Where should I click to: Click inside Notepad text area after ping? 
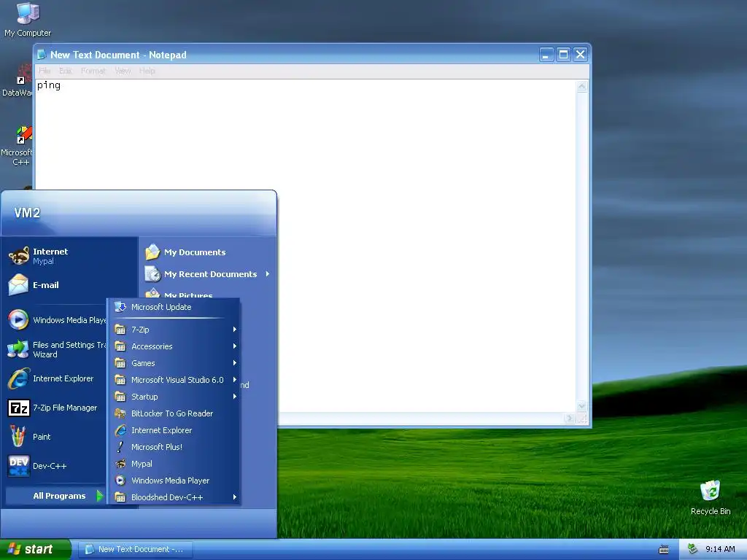pyautogui.click(x=63, y=85)
